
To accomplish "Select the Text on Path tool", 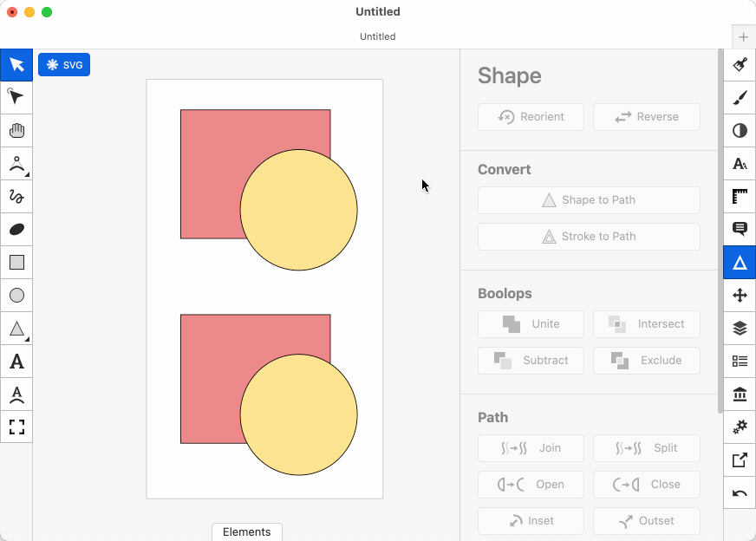I will tap(16, 394).
